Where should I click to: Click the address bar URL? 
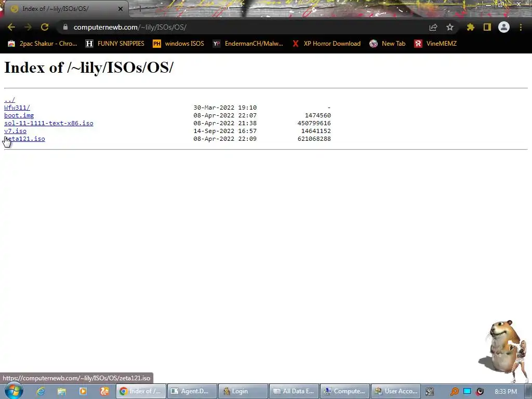coord(130,27)
